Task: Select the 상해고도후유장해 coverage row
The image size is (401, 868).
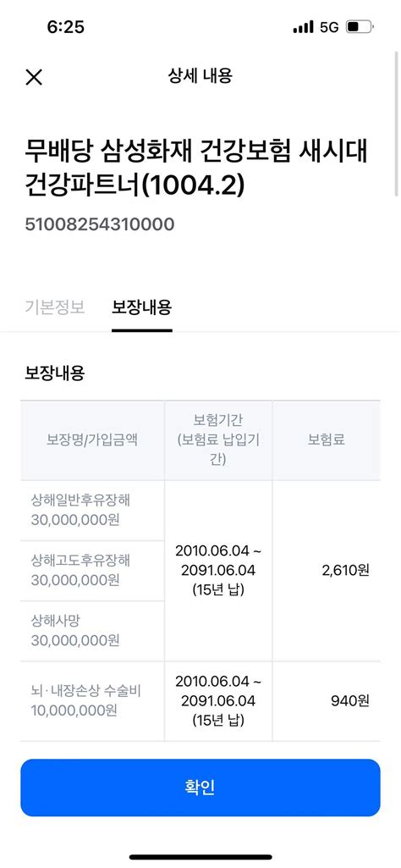Action: coord(92,571)
